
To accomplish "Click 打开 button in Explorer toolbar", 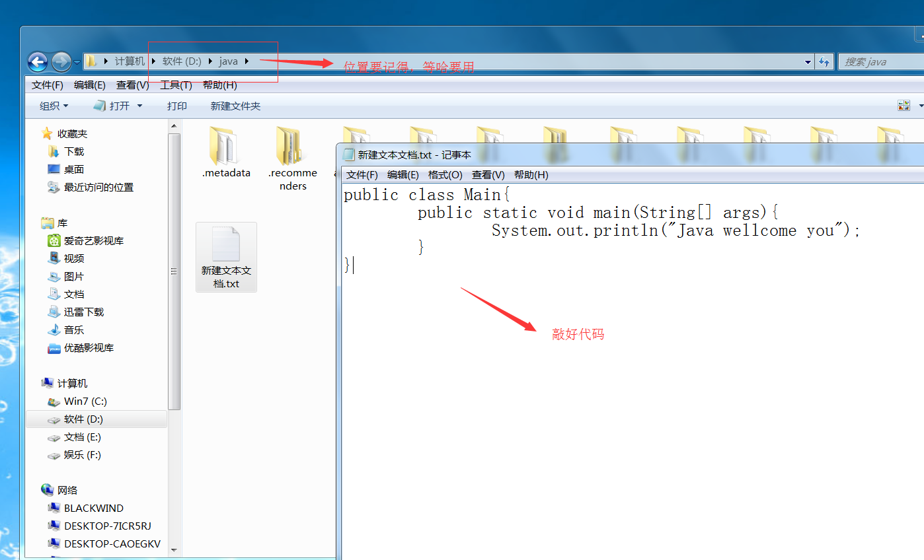I will [x=112, y=106].
